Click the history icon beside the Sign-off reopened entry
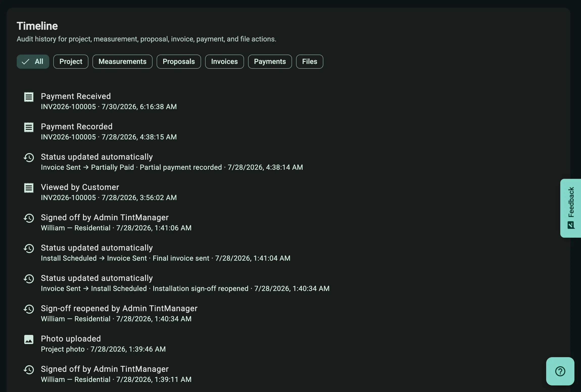 pos(29,309)
